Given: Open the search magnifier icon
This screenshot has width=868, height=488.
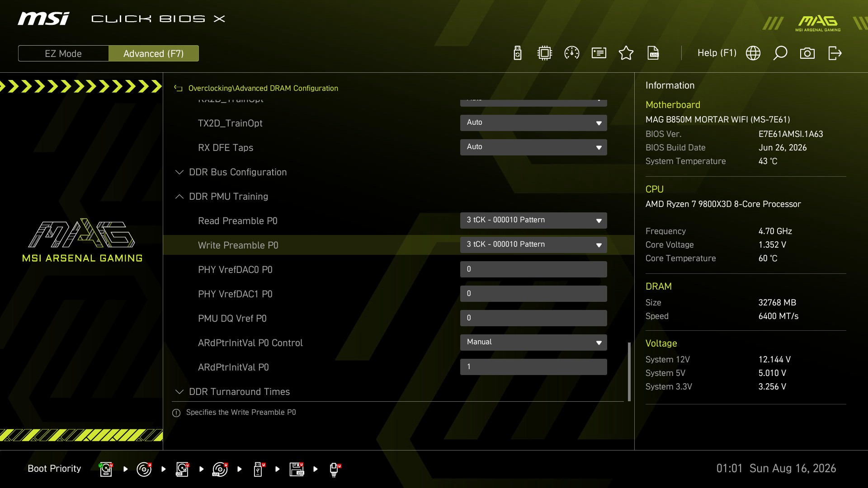Looking at the screenshot, I should tap(780, 53).
